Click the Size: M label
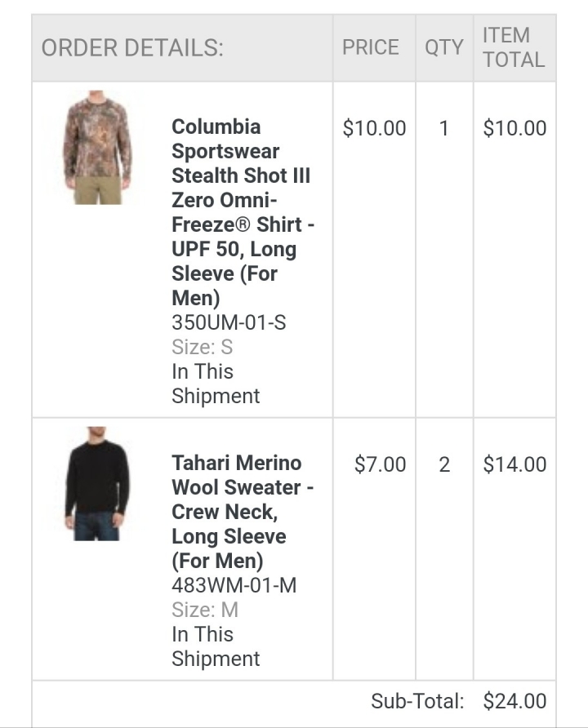Viewport: 588px width, 728px height. tap(205, 610)
